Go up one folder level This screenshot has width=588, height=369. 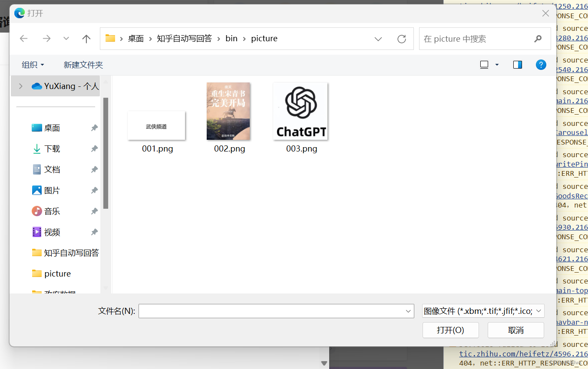[86, 38]
